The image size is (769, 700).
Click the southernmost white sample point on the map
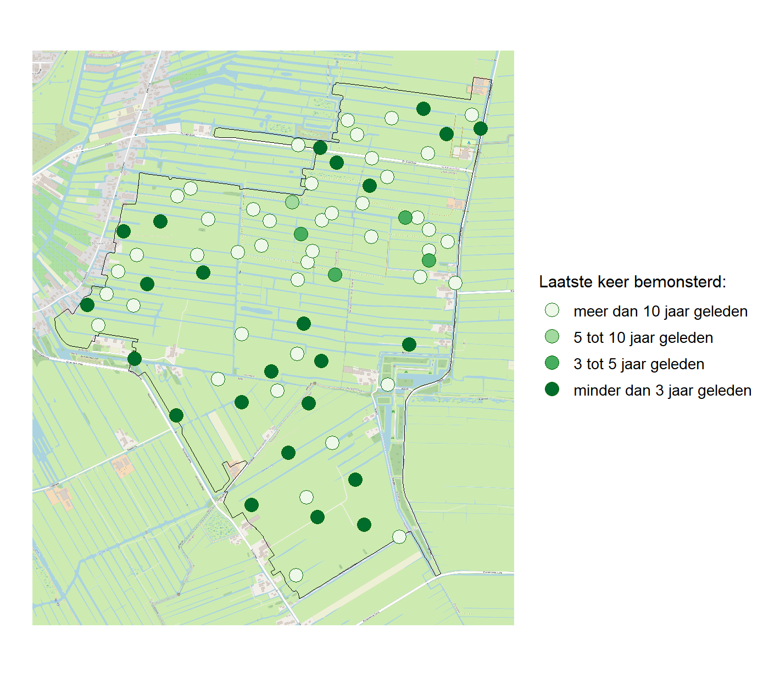[x=296, y=575]
